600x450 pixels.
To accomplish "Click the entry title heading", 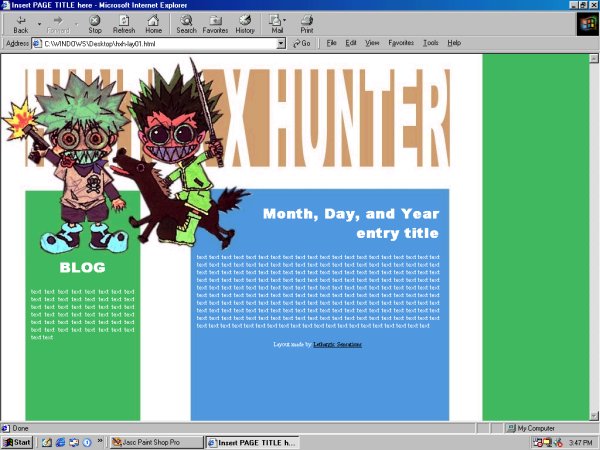I will [398, 233].
